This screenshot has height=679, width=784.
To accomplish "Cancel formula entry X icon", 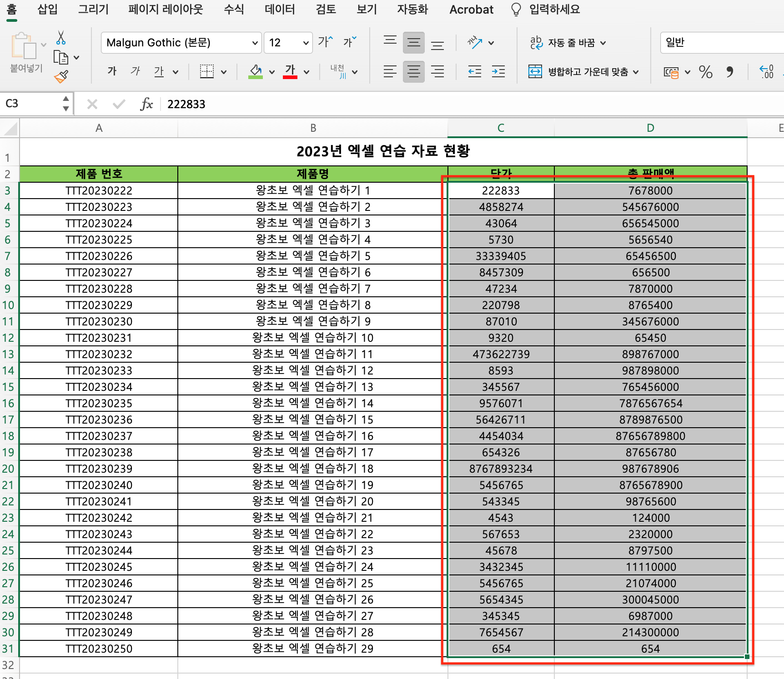I will [92, 104].
